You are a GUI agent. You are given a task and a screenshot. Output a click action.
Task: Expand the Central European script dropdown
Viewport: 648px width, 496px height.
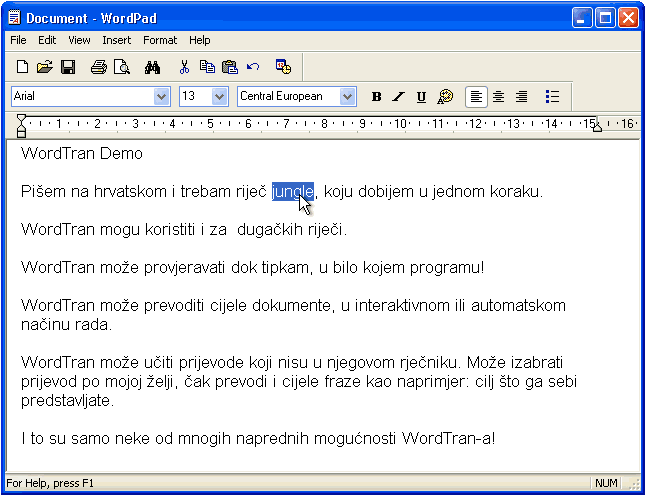point(347,97)
